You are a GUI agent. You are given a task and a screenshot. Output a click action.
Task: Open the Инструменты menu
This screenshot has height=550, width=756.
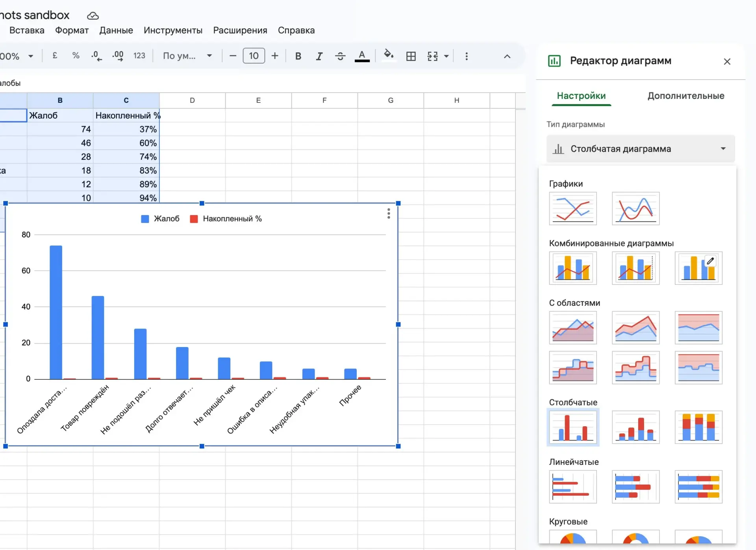coord(173,30)
